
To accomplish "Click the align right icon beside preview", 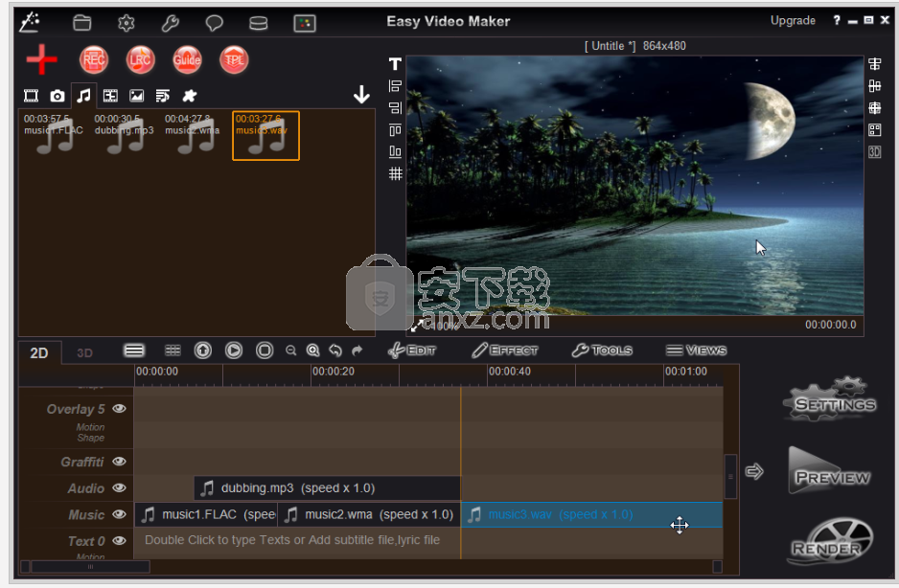I will pos(395,108).
